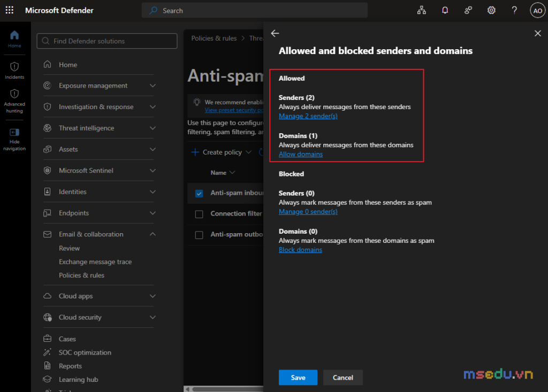The height and width of the screenshot is (392, 548).
Task: Open Incidents in the left rail
Action: (x=14, y=70)
